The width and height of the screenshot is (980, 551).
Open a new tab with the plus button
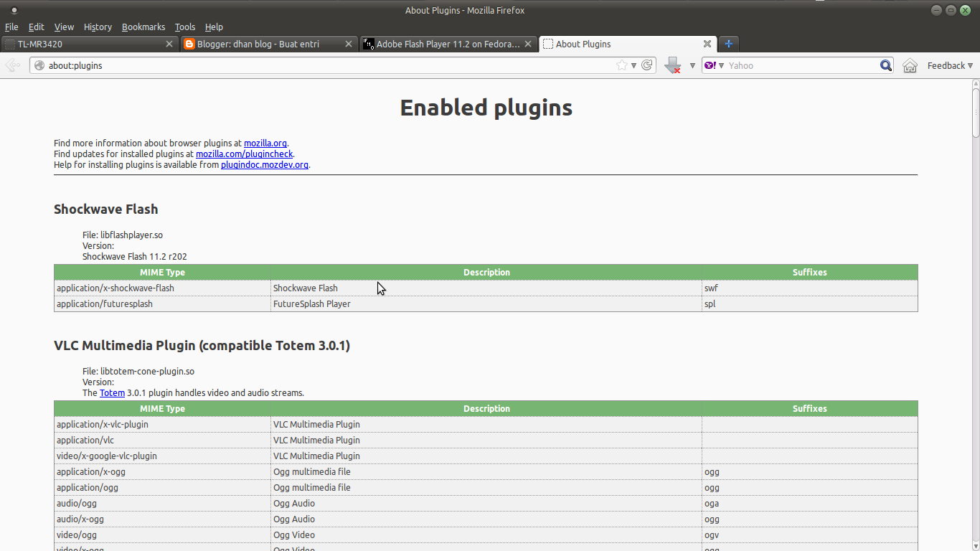[x=728, y=44]
